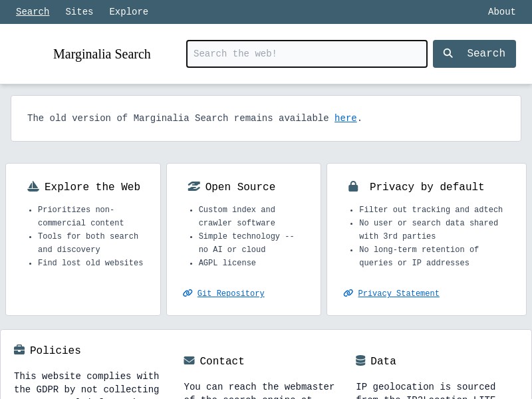Open the Privacy Statement link
The image size is (532, 399).
[x=398, y=293]
